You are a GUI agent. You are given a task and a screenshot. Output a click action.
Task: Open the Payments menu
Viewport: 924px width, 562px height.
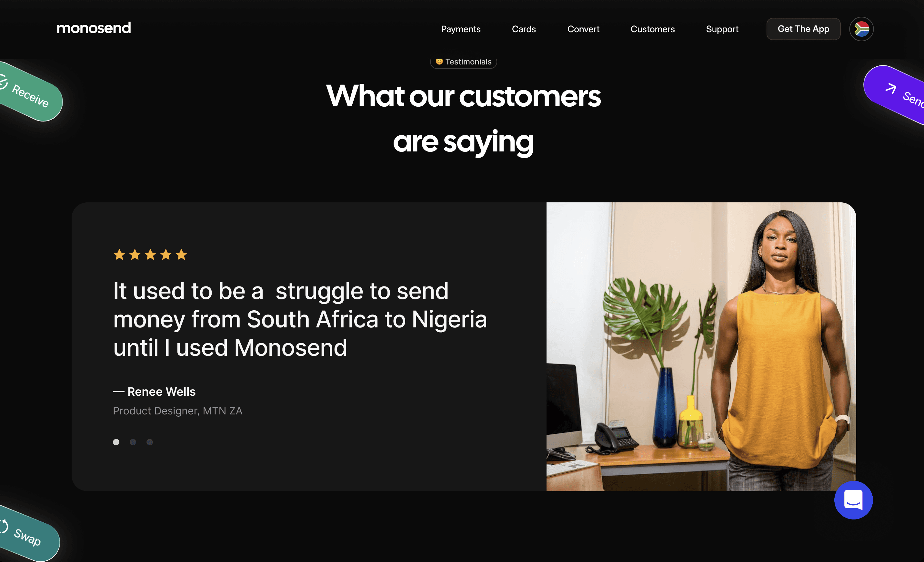(460, 29)
